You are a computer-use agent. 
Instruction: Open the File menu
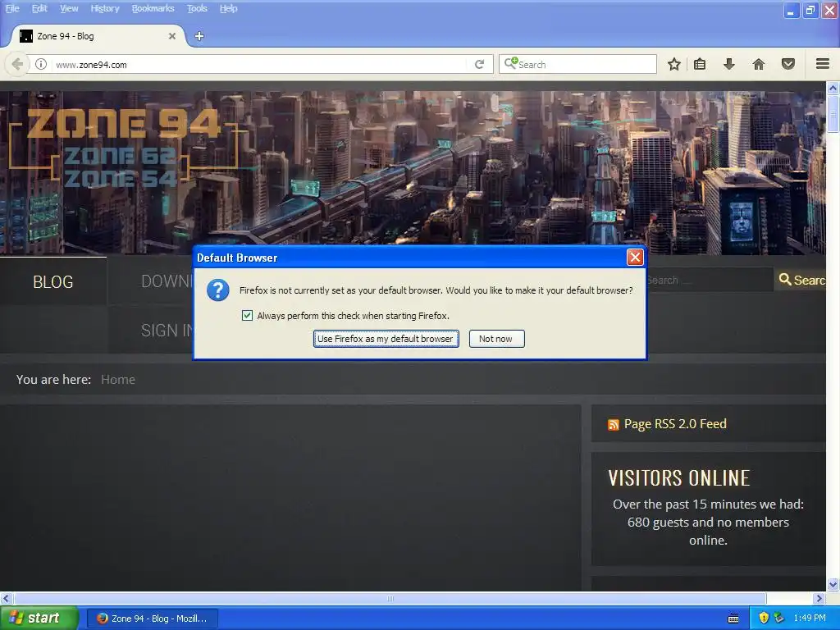(12, 8)
